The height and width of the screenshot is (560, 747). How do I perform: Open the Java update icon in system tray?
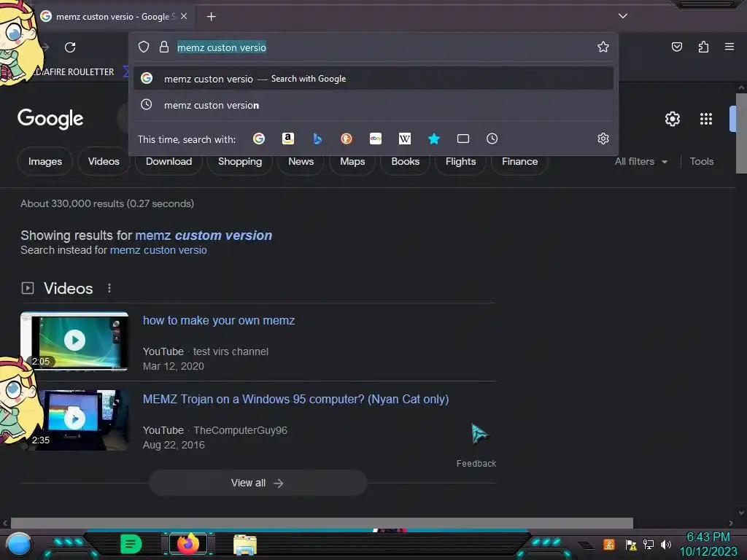[609, 544]
